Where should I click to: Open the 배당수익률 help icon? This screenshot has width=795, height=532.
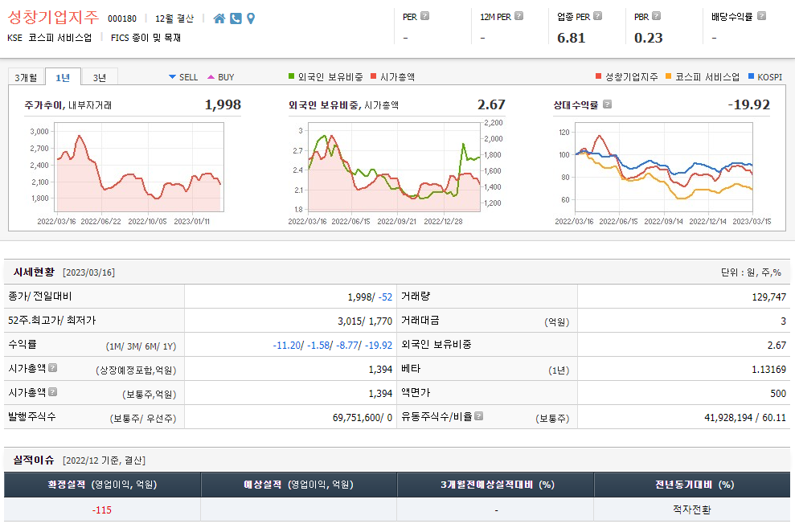(x=761, y=16)
